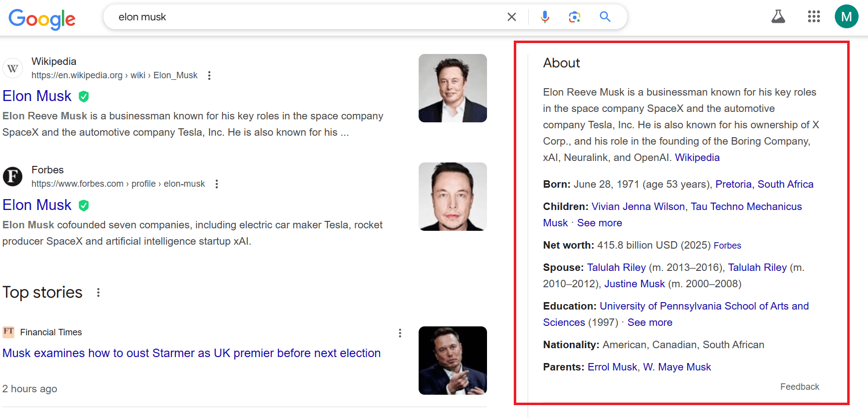Open Search Labs flask icon
The width and height of the screenshot is (868, 418).
pyautogui.click(x=778, y=17)
